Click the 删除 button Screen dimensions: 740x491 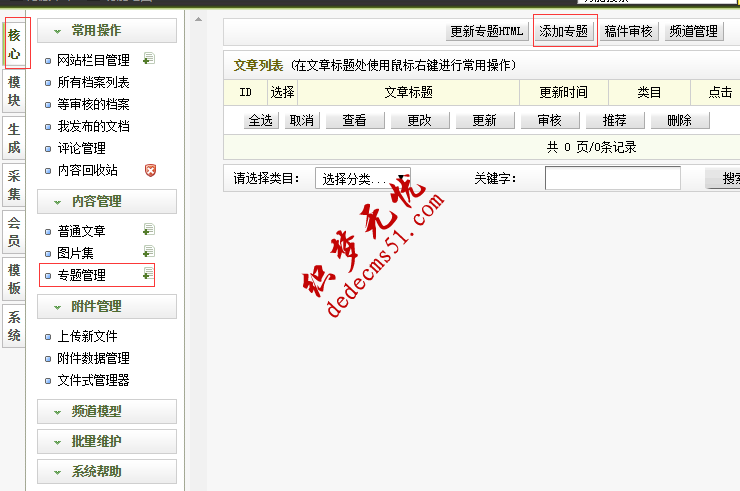tap(680, 120)
